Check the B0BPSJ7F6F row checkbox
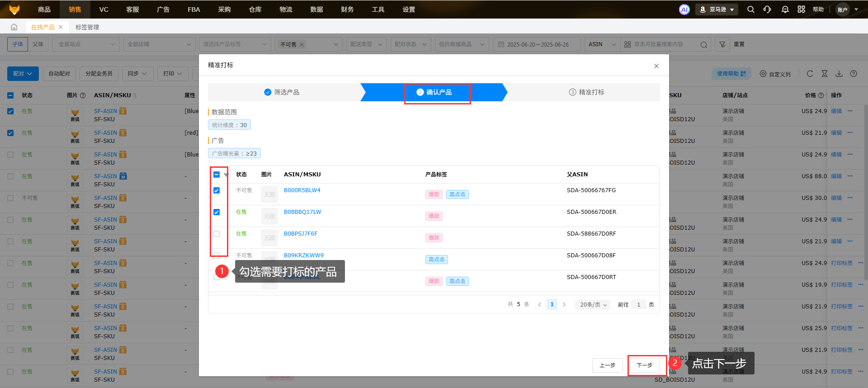 coord(217,234)
